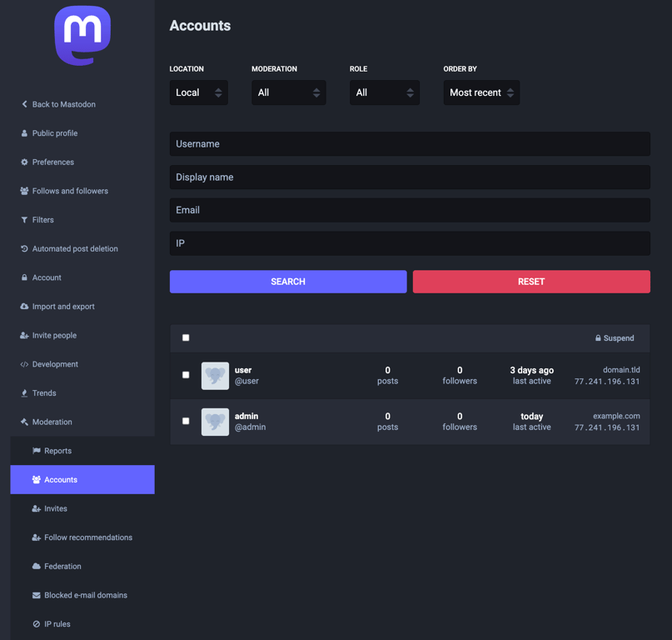Click the Filters funnel icon
The image size is (672, 640).
point(23,219)
